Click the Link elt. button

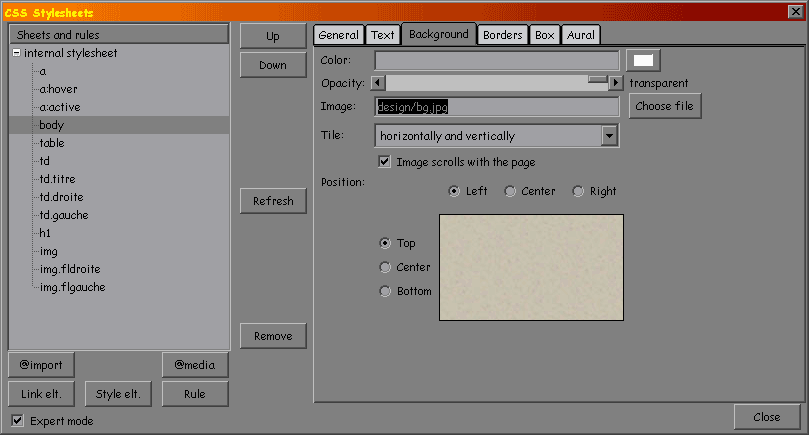point(41,394)
